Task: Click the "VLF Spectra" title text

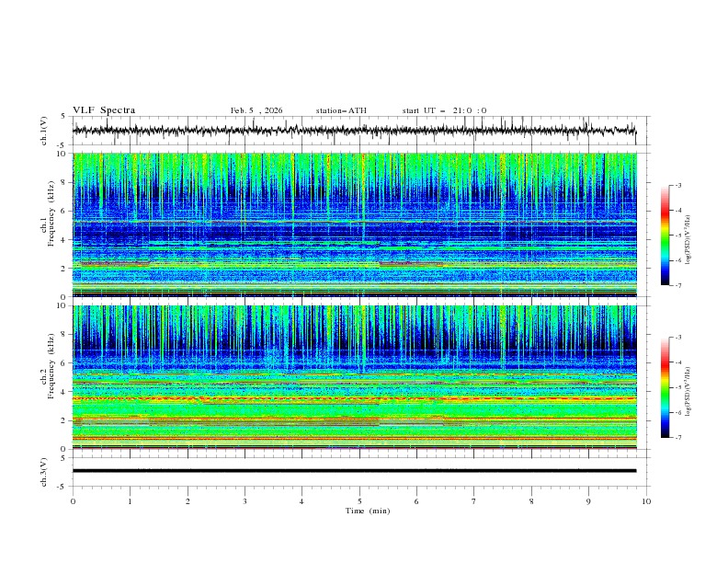Action: [104, 110]
